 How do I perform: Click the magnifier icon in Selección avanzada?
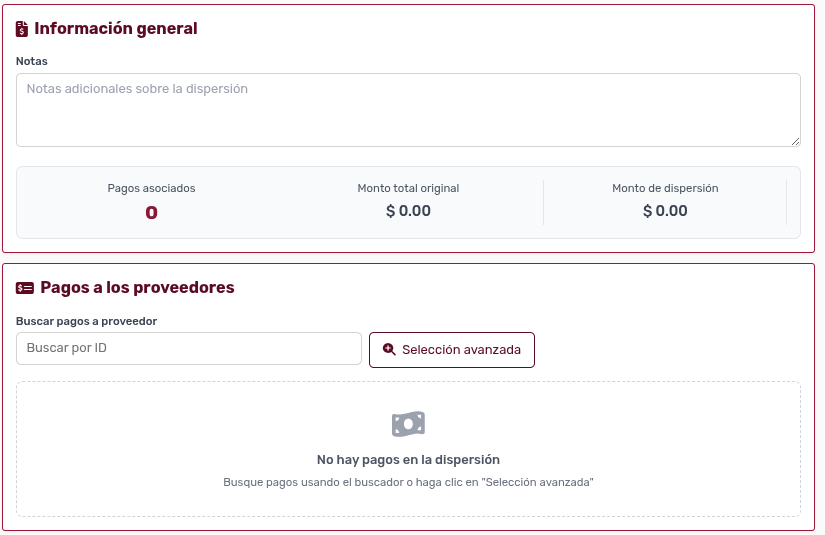pyautogui.click(x=389, y=350)
